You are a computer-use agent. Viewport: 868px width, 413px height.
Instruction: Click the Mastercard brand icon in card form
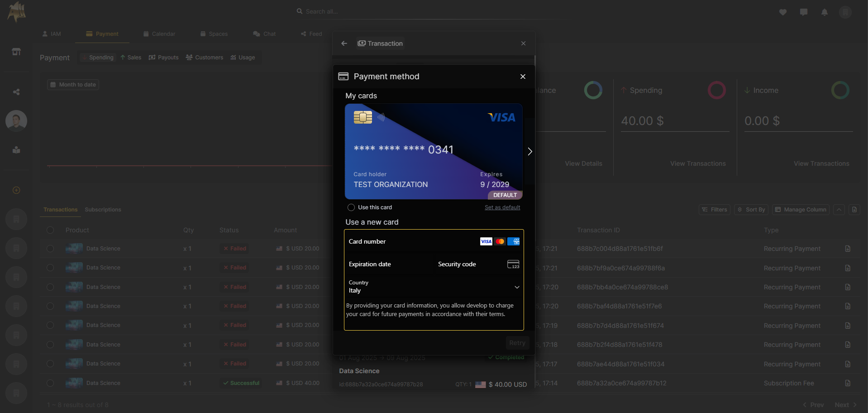[x=500, y=241]
